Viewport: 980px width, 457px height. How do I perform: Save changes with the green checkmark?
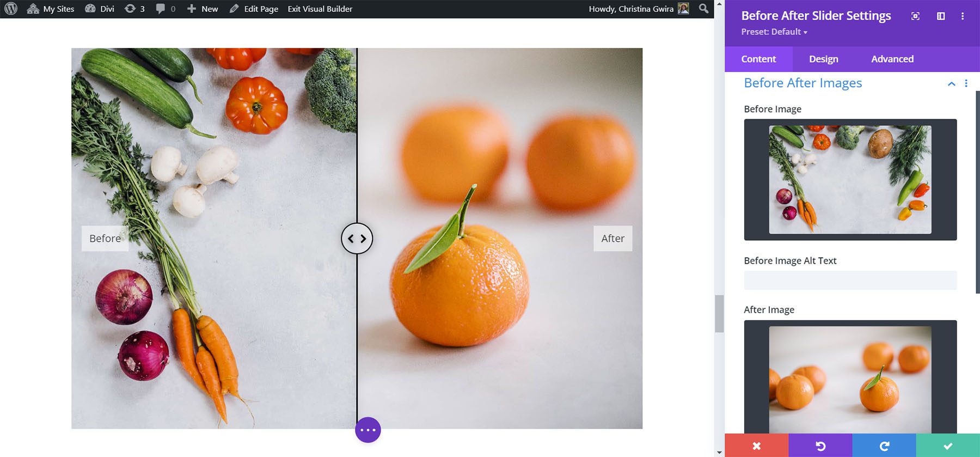[948, 446]
